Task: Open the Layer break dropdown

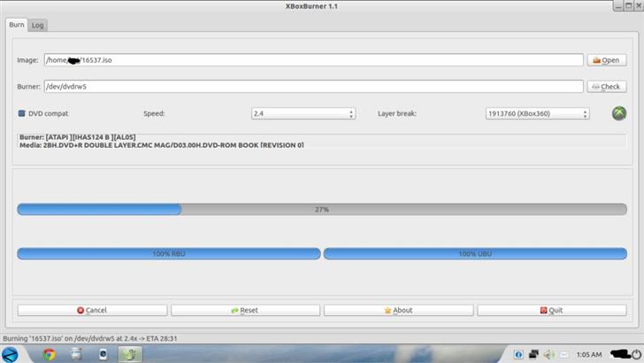Action: [x=538, y=113]
